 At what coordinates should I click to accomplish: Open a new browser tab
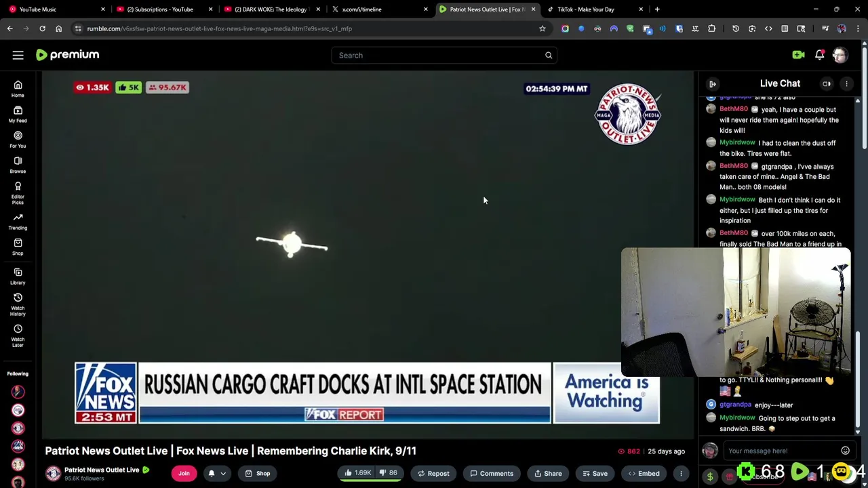click(x=657, y=9)
